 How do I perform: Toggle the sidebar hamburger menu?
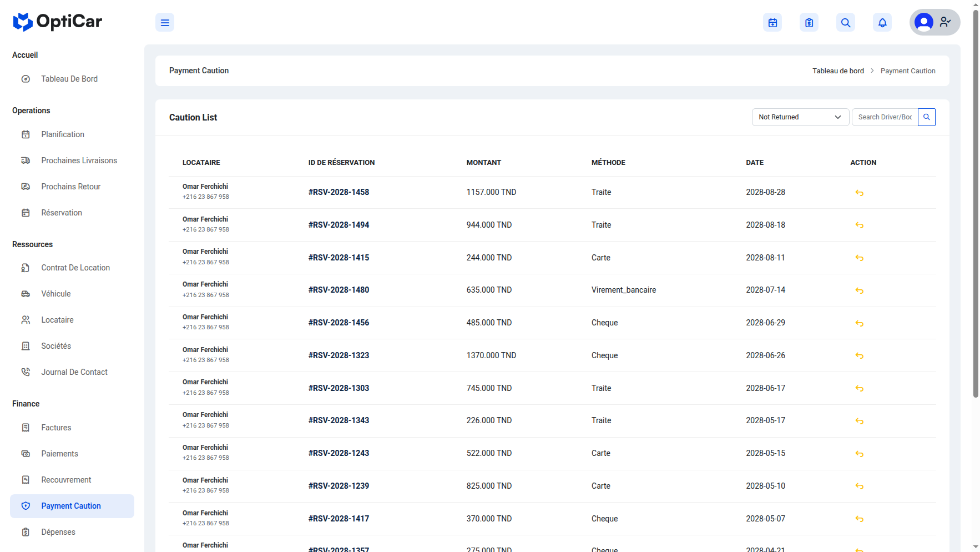pyautogui.click(x=165, y=23)
